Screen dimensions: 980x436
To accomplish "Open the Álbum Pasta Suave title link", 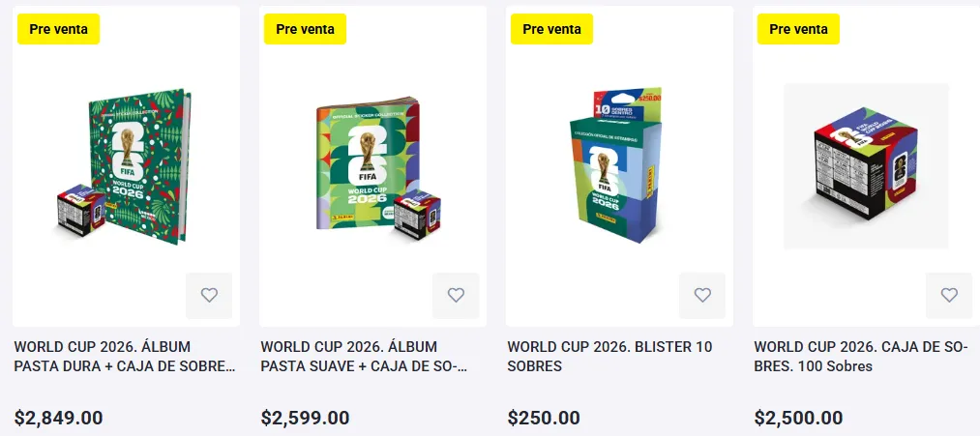I will [364, 357].
